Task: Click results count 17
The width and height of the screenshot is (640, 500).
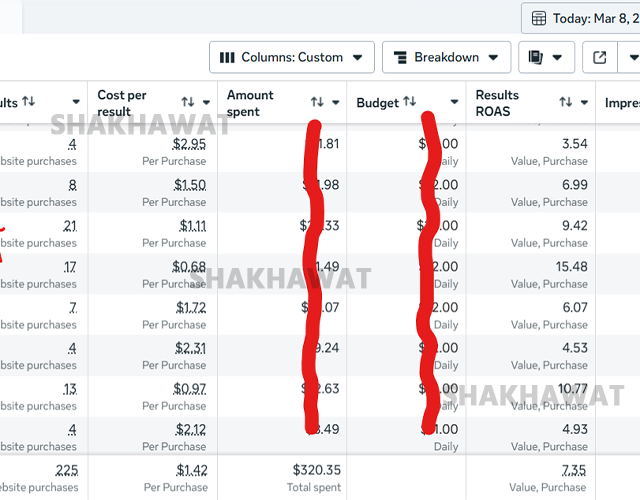Action: (x=70, y=267)
